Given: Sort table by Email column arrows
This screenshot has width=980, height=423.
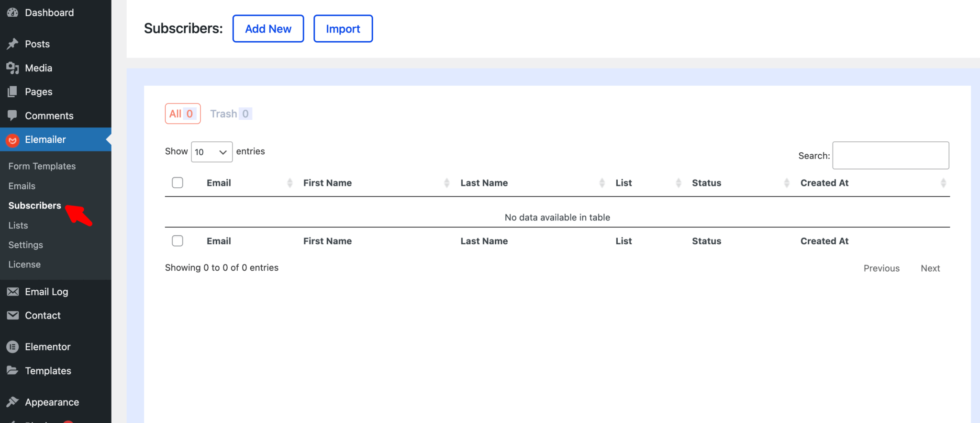Looking at the screenshot, I should pyautogui.click(x=290, y=183).
